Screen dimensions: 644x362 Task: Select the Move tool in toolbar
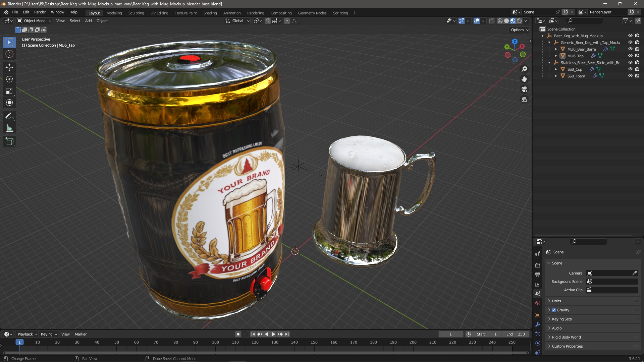pyautogui.click(x=9, y=67)
